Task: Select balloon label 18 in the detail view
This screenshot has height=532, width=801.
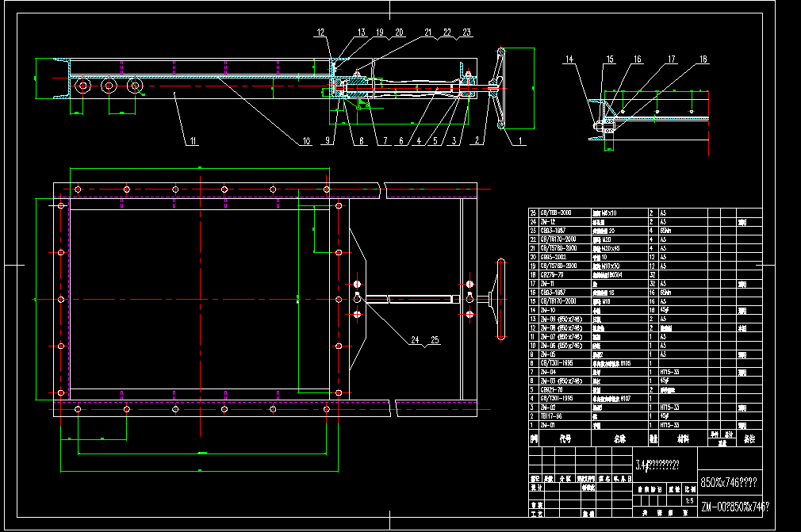Action: (703, 59)
